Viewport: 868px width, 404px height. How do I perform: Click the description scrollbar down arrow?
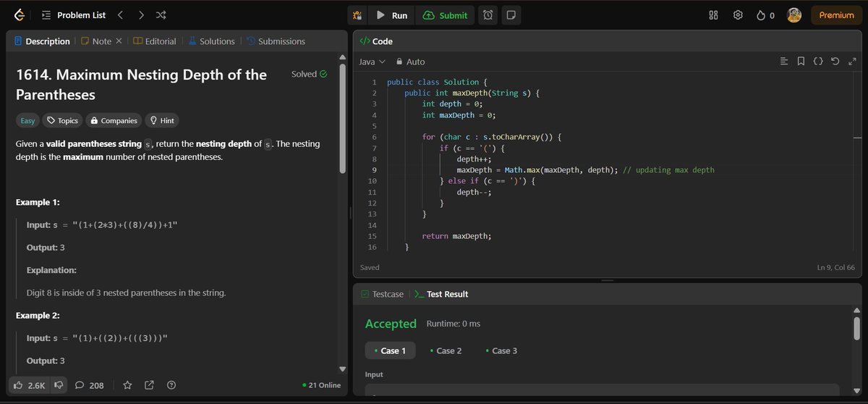point(343,369)
